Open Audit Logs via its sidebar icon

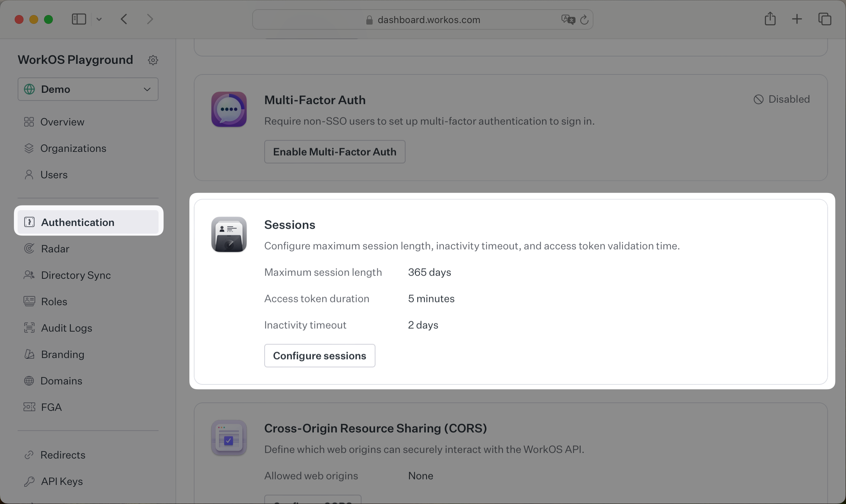pos(29,328)
